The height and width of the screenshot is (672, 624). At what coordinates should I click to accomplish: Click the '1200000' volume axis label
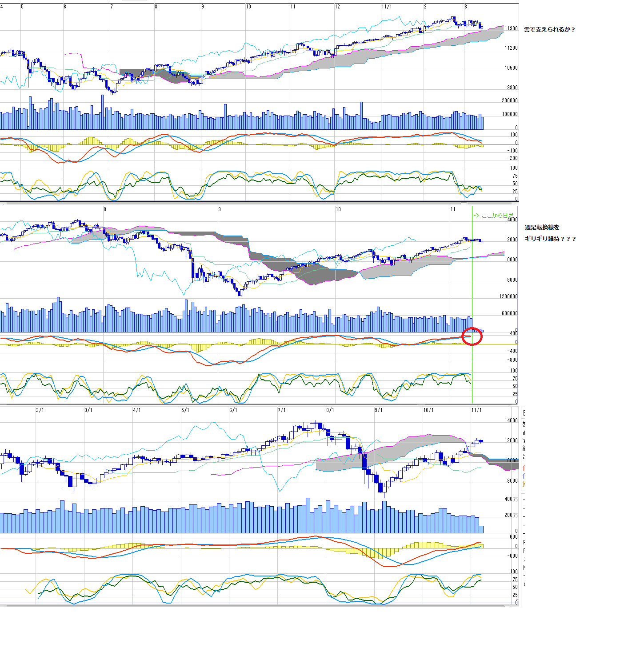pos(508,296)
